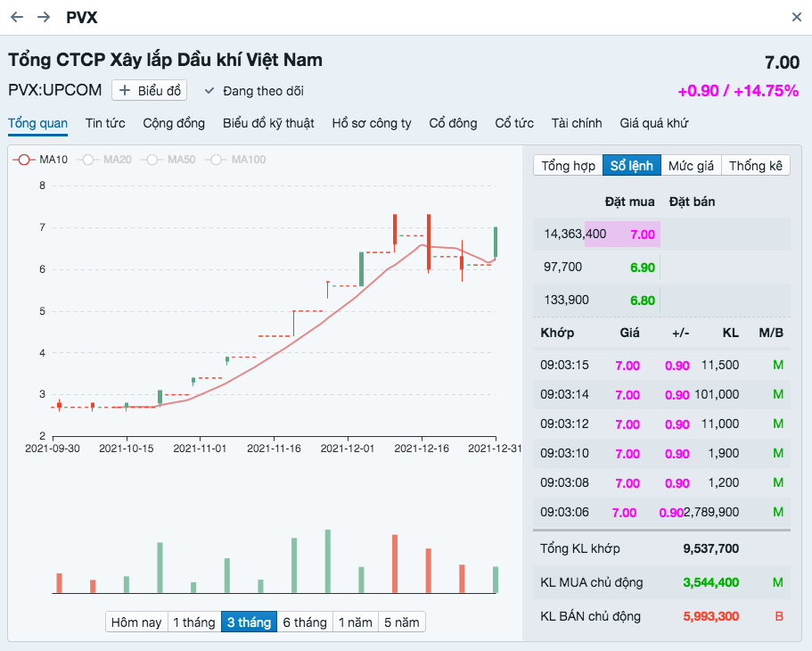Go forward with the right arrow
This screenshot has width=812, height=651.
tap(44, 17)
